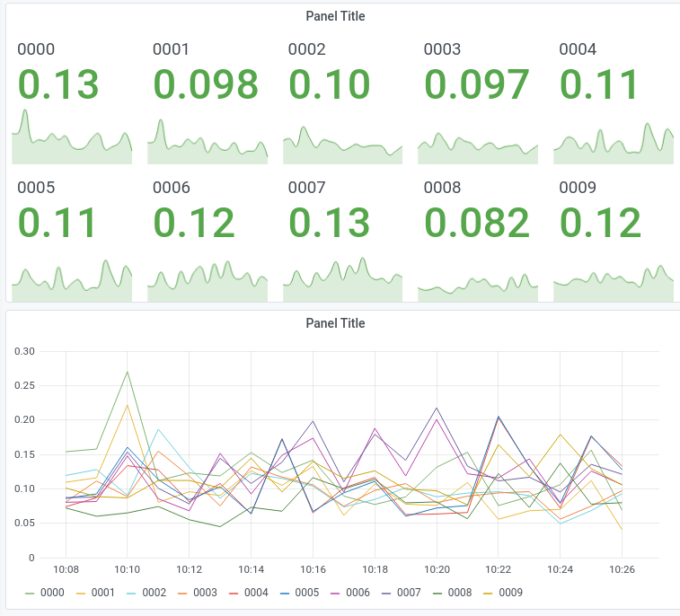Click the 0003 legend color line swatch
This screenshot has height=616, width=680.
(x=182, y=593)
